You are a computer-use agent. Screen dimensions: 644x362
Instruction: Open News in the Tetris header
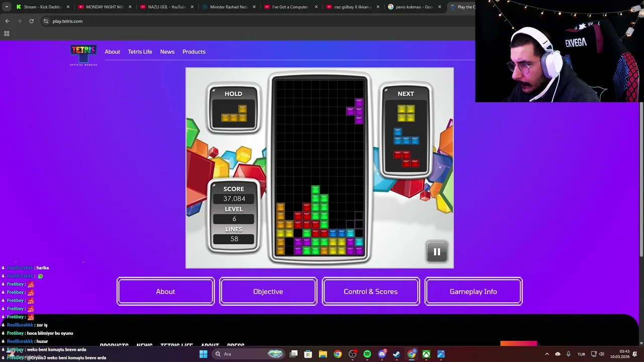pyautogui.click(x=167, y=52)
